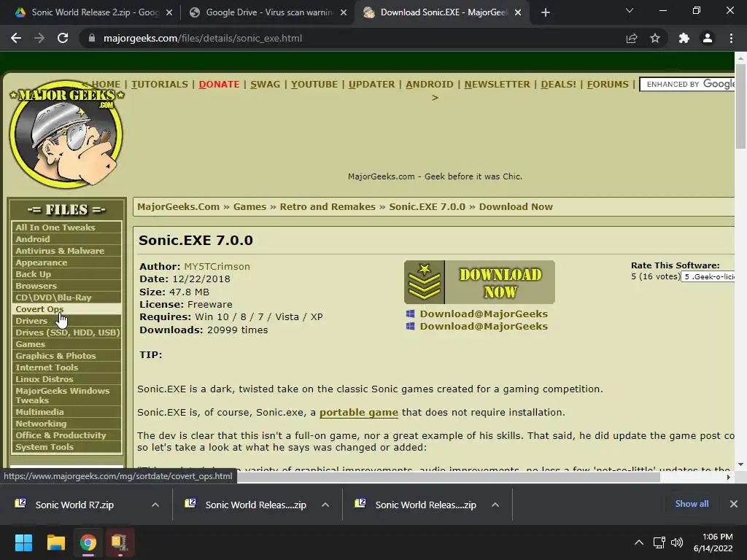Open the NEWSLETTER nav link
This screenshot has height=560, width=747.
(497, 85)
